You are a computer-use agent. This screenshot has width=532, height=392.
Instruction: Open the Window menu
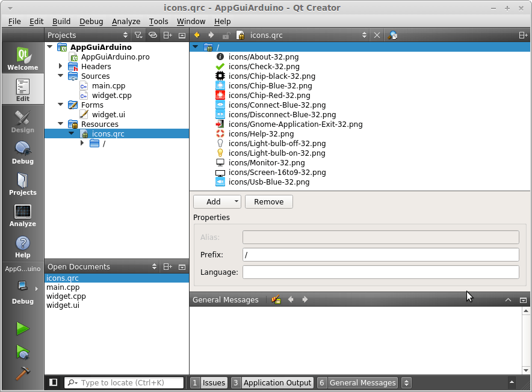tap(191, 22)
